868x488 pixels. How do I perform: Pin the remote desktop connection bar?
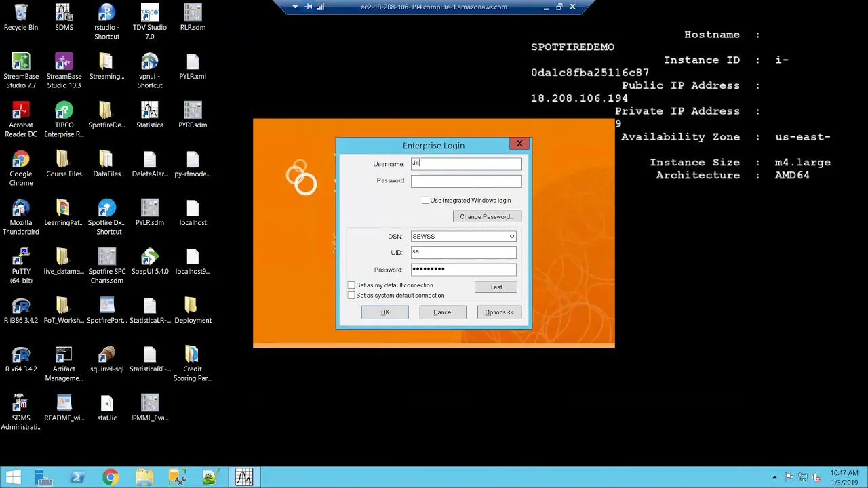[x=309, y=7]
